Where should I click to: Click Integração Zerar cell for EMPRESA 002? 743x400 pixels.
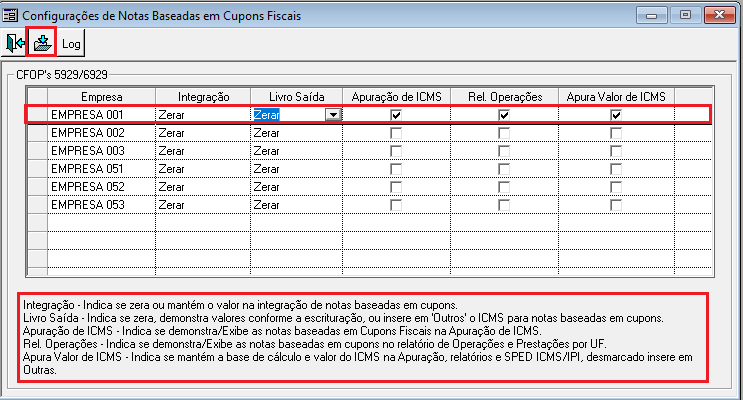click(203, 133)
